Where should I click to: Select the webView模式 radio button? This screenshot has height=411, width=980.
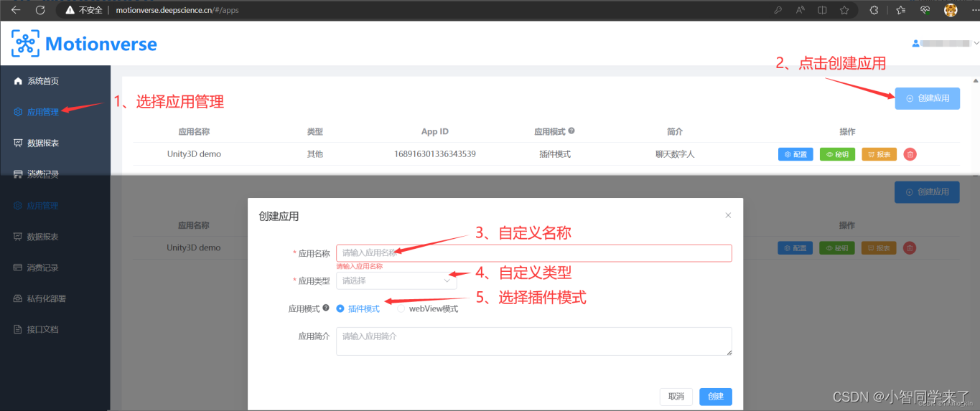pos(401,309)
